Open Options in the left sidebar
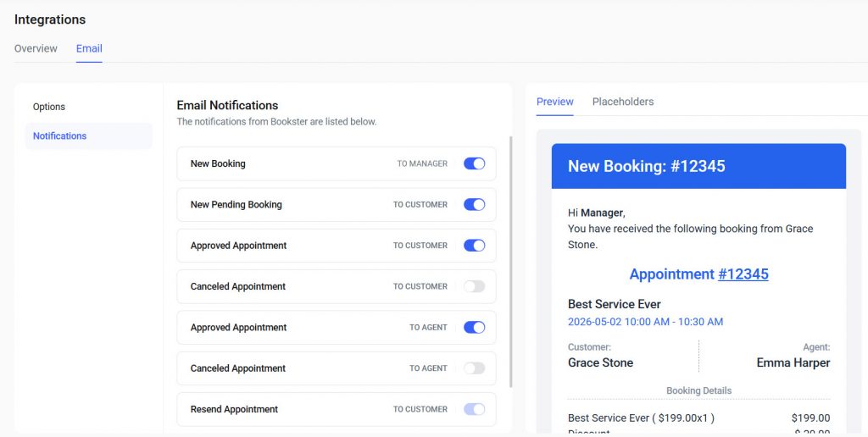The image size is (868, 437). [49, 107]
